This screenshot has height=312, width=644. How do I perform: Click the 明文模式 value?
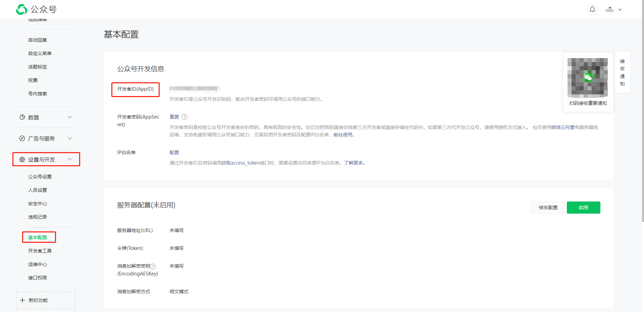179,292
